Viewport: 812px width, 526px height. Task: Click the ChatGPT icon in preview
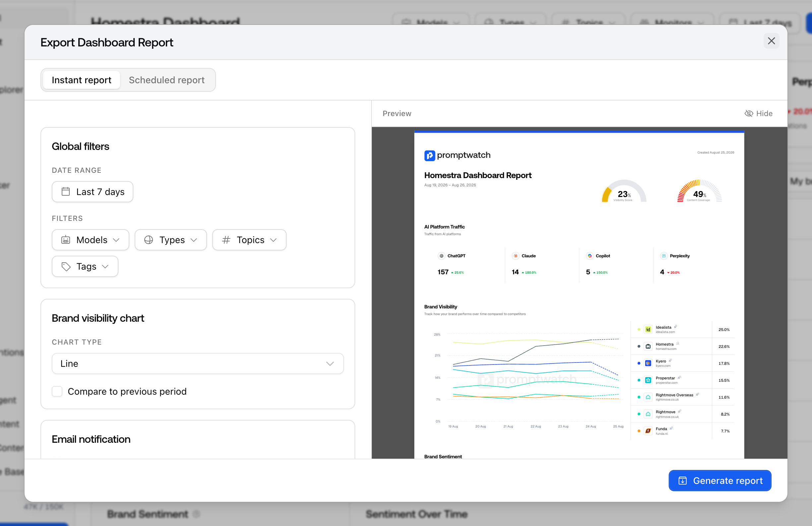coord(441,256)
